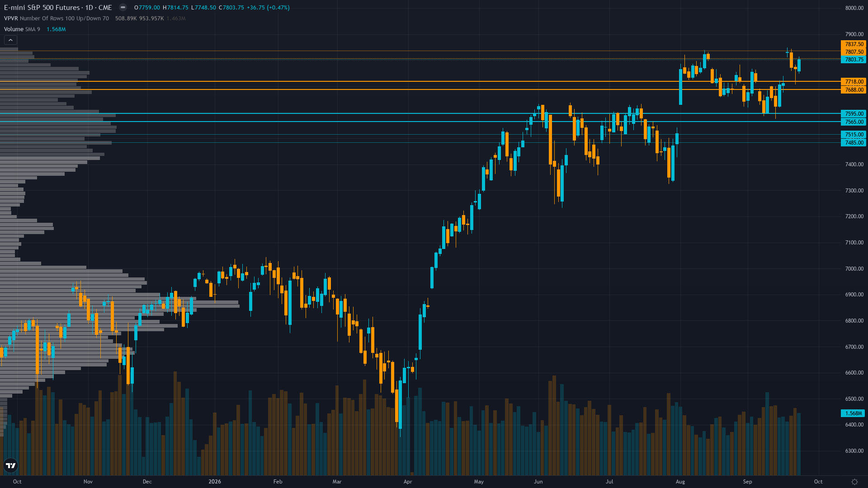Click the 7803.75 current price label

(x=854, y=60)
